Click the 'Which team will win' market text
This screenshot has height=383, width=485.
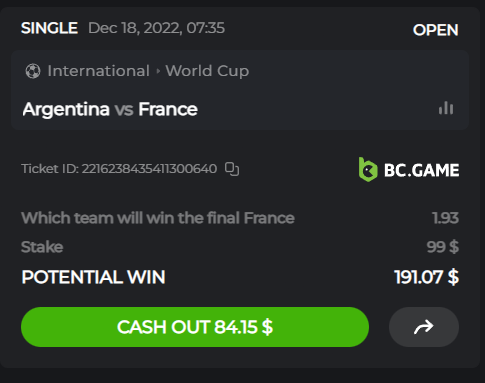(x=158, y=218)
